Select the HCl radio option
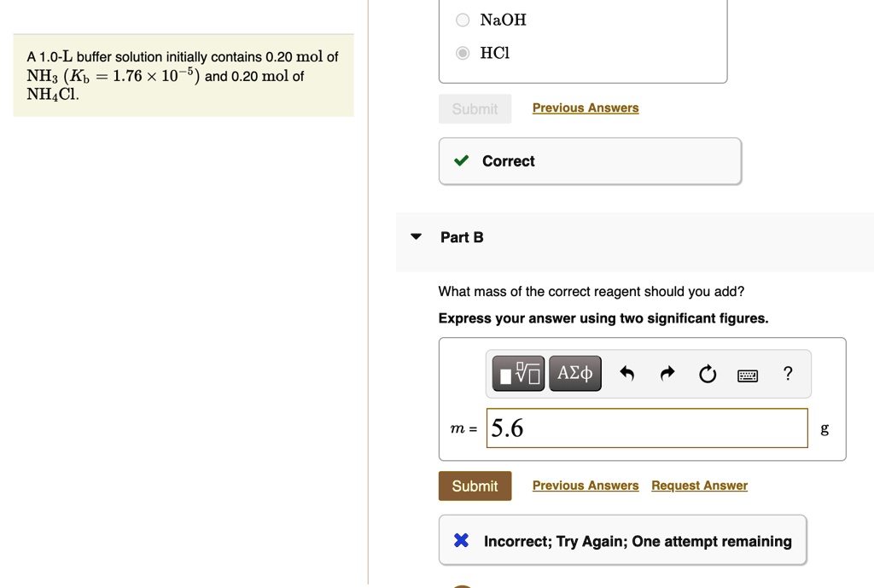The height and width of the screenshot is (588, 874). [463, 53]
